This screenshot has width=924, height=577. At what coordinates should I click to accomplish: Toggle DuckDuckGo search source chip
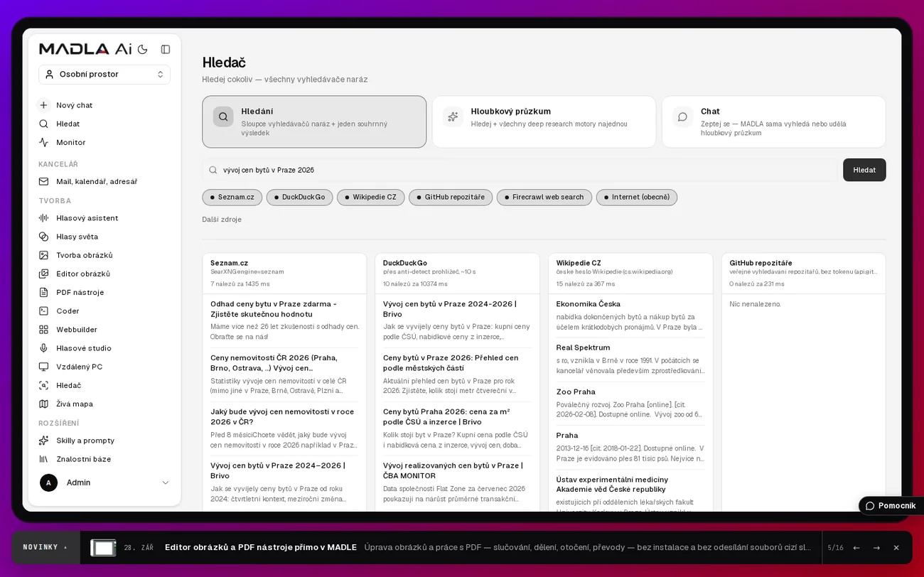[299, 197]
